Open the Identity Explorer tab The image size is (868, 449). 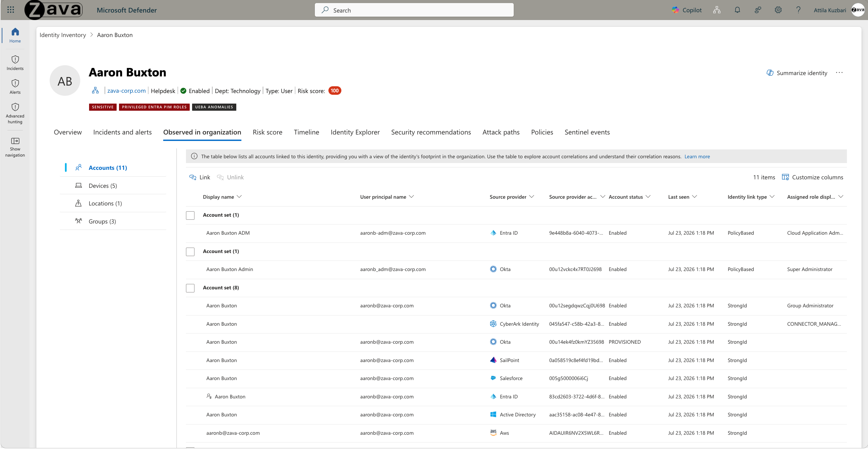(355, 132)
